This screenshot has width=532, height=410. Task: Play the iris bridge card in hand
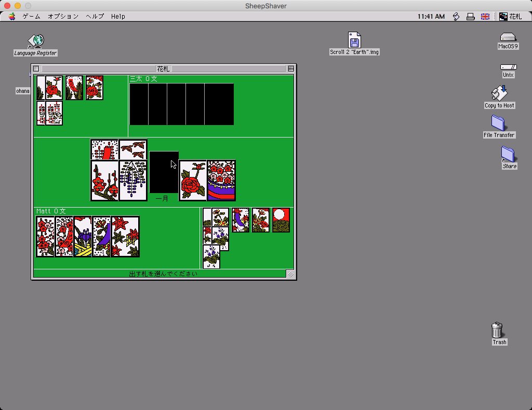click(83, 237)
